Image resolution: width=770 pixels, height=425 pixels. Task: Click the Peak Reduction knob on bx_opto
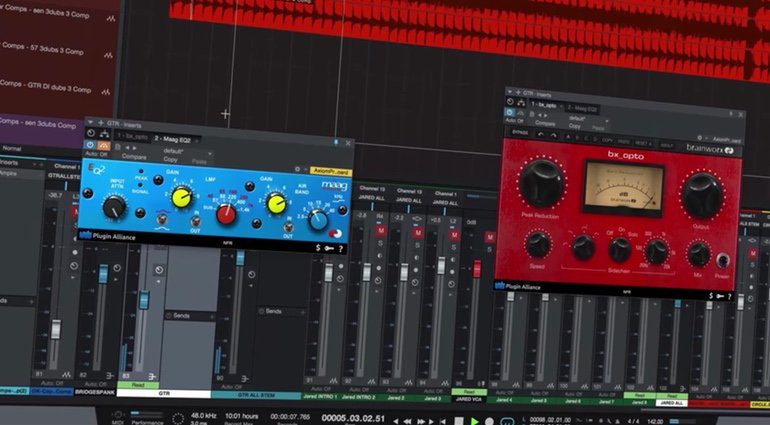pyautogui.click(x=540, y=182)
